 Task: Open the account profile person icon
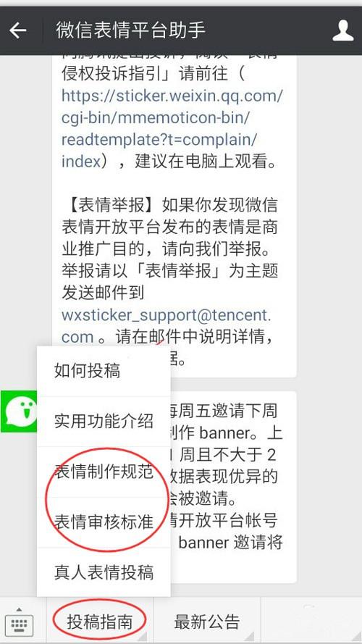(x=342, y=31)
